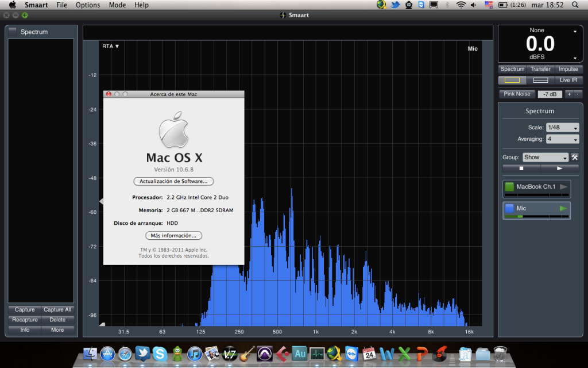Decrease pink noise level with minus button

coord(578,94)
